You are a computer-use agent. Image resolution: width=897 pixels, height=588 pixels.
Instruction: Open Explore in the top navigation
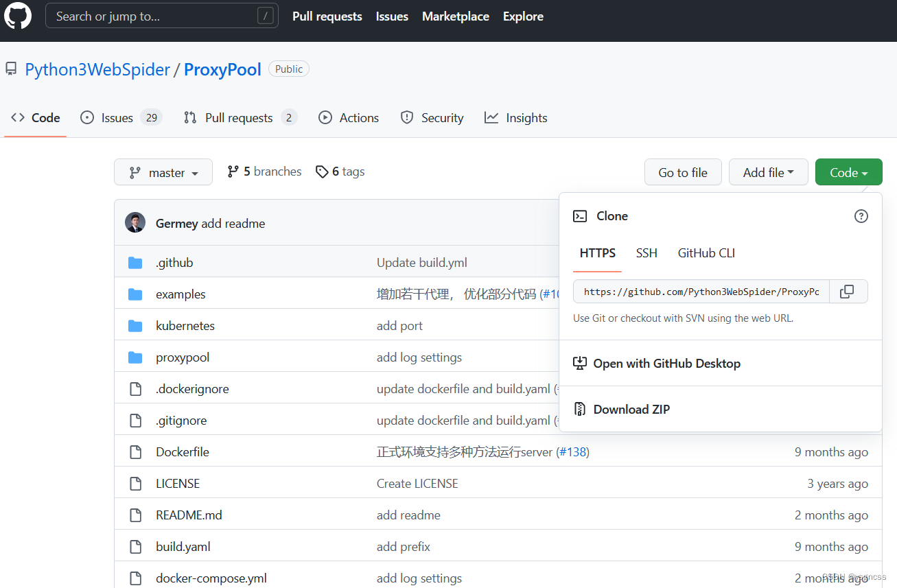523,16
